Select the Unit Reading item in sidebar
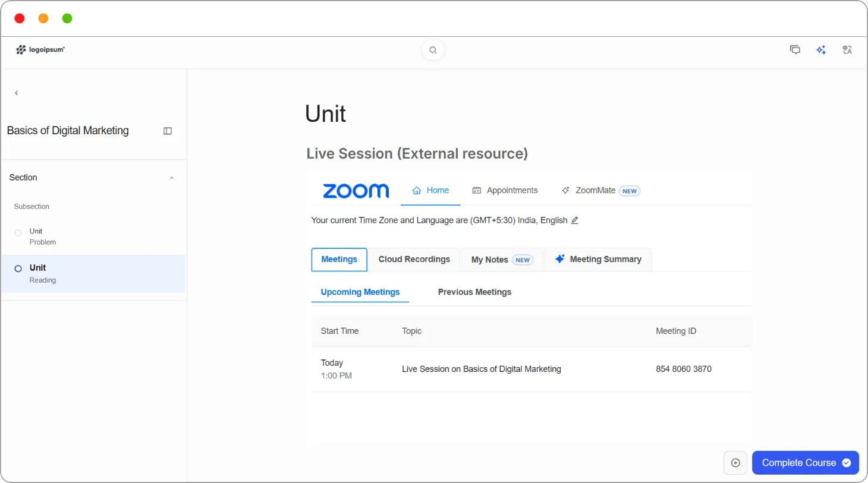Image resolution: width=868 pixels, height=483 pixels. click(x=93, y=274)
